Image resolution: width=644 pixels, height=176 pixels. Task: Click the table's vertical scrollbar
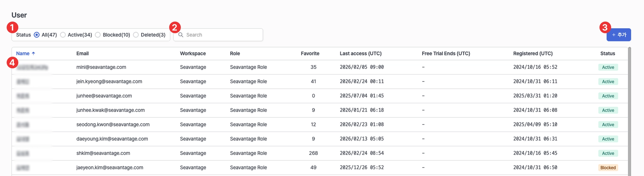629,110
